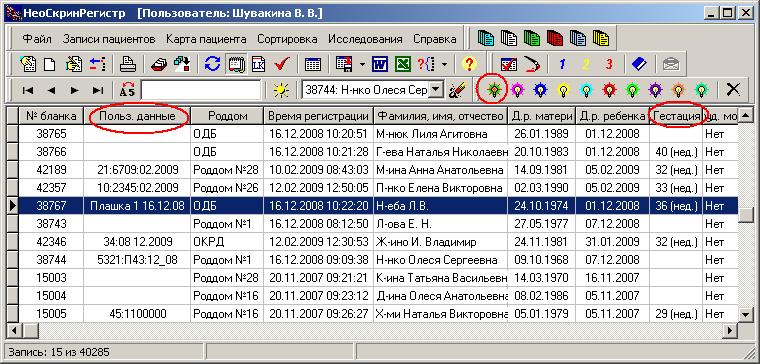This screenshot has width=760, height=364.
Task: Click the printer icon in toolbar
Action: 128,64
